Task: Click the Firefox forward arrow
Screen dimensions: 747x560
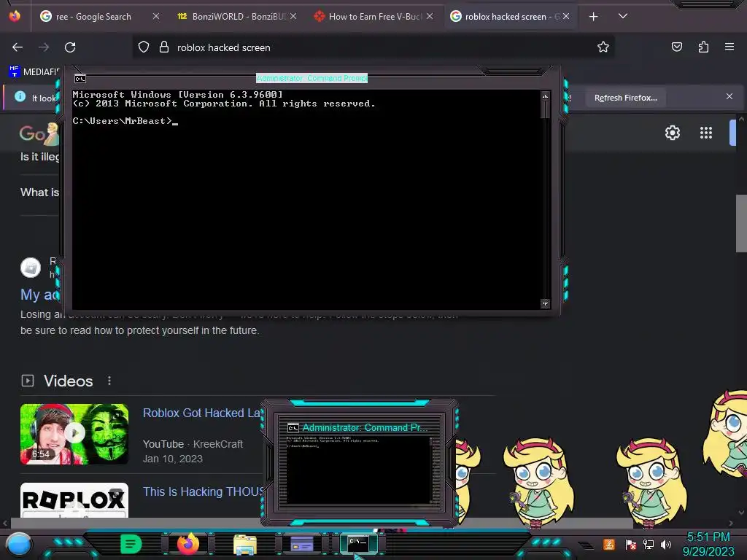Action: (x=44, y=47)
